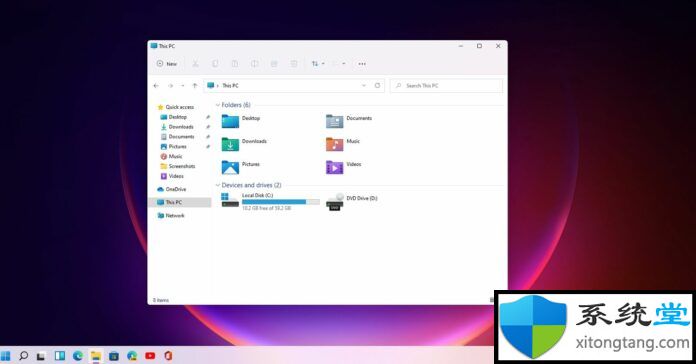Open Microsoft Store from taskbar

(x=114, y=356)
